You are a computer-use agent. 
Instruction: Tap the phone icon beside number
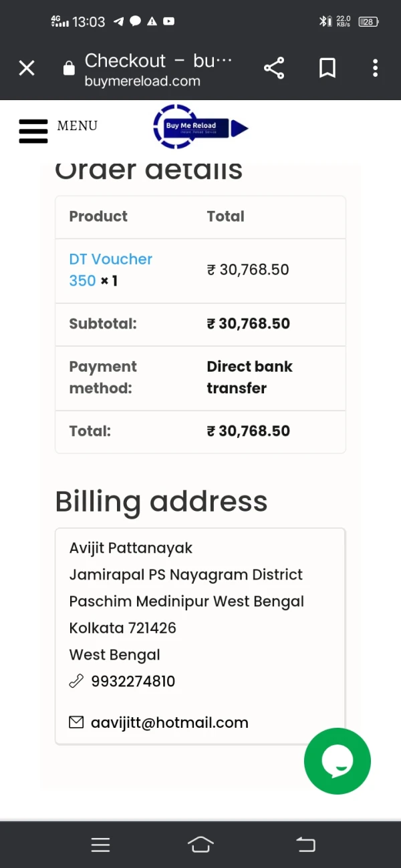click(x=76, y=681)
